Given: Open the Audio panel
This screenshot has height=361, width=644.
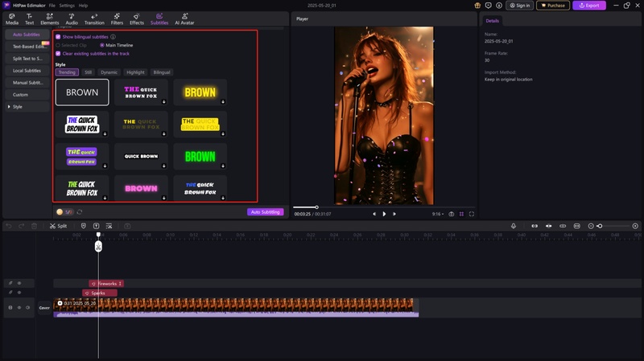Looking at the screenshot, I should tap(72, 18).
